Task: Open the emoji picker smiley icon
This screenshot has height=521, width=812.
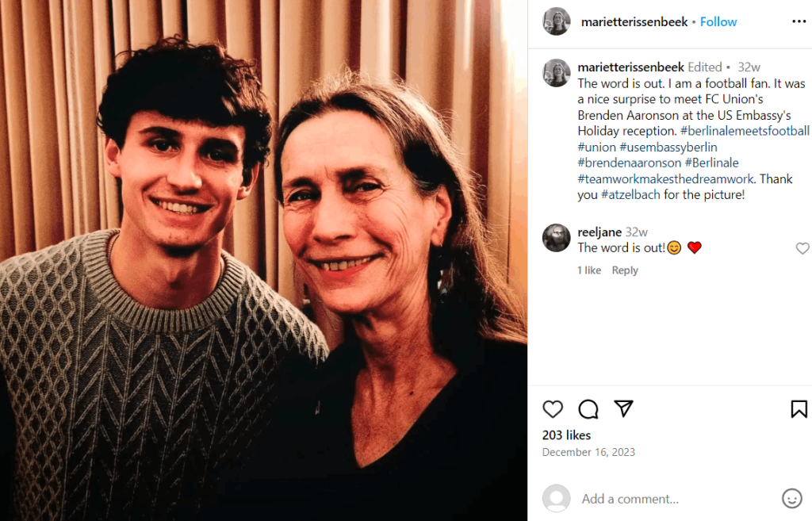Action: [x=792, y=498]
